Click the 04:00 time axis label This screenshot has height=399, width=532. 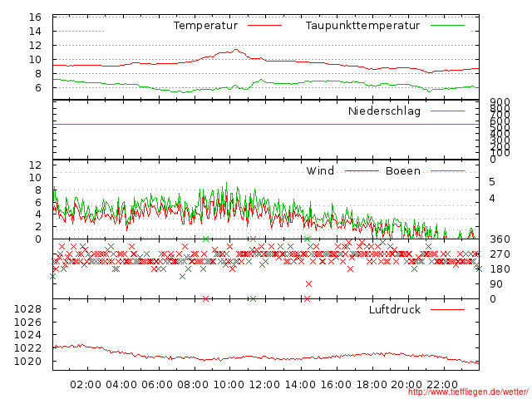click(121, 385)
